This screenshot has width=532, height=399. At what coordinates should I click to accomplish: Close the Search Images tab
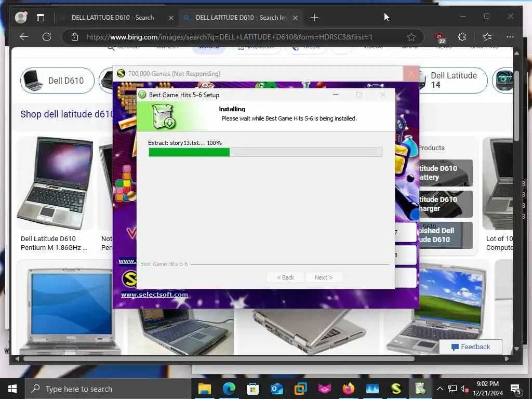tap(295, 18)
